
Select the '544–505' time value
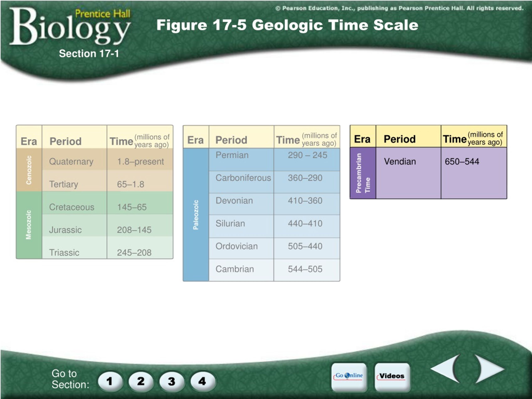pyautogui.click(x=305, y=269)
